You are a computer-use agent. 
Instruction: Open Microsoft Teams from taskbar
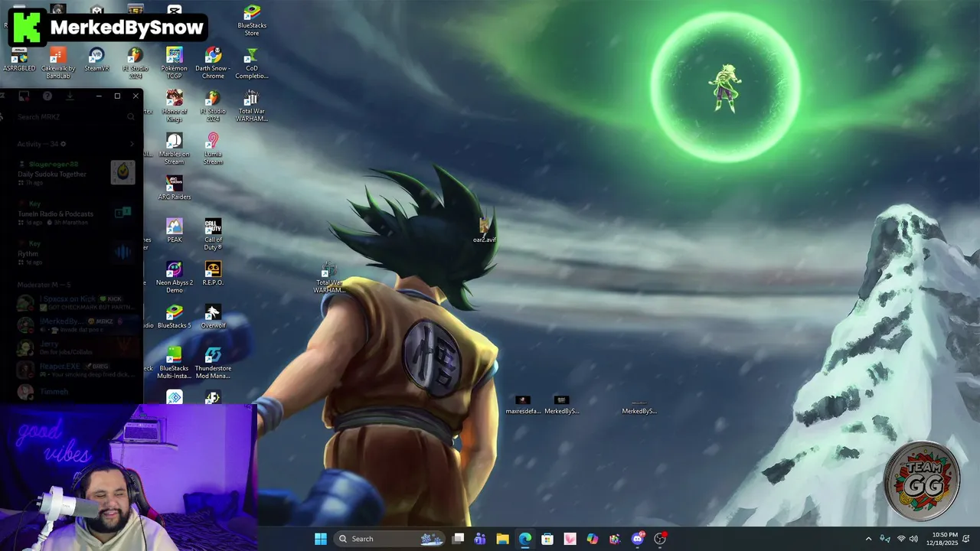click(480, 539)
